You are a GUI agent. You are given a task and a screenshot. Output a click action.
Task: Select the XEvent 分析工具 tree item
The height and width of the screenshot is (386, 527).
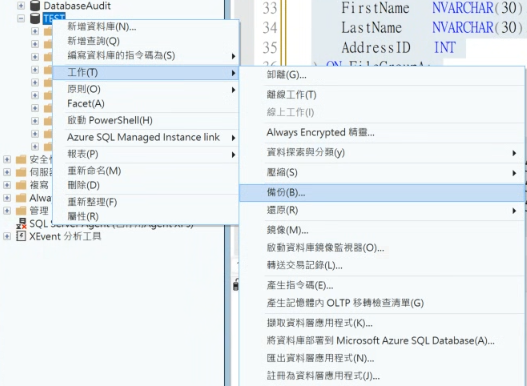[x=65, y=236]
